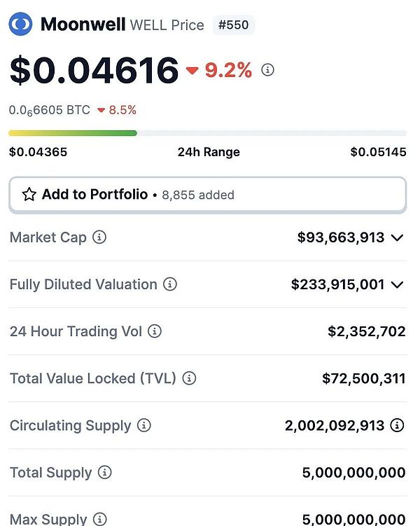Viewport: 420px width, 526px height.
Task: Open Circulating Supply label info icon
Action: click(x=143, y=425)
